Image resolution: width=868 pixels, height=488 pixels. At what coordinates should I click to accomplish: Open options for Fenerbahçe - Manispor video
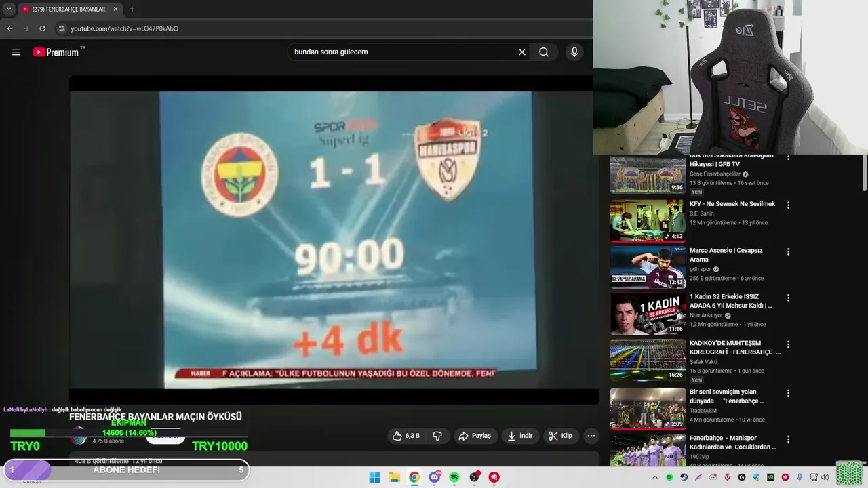pos(788,439)
